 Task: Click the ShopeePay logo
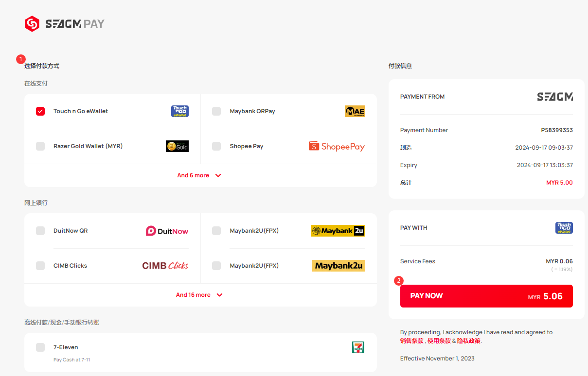[x=337, y=146]
